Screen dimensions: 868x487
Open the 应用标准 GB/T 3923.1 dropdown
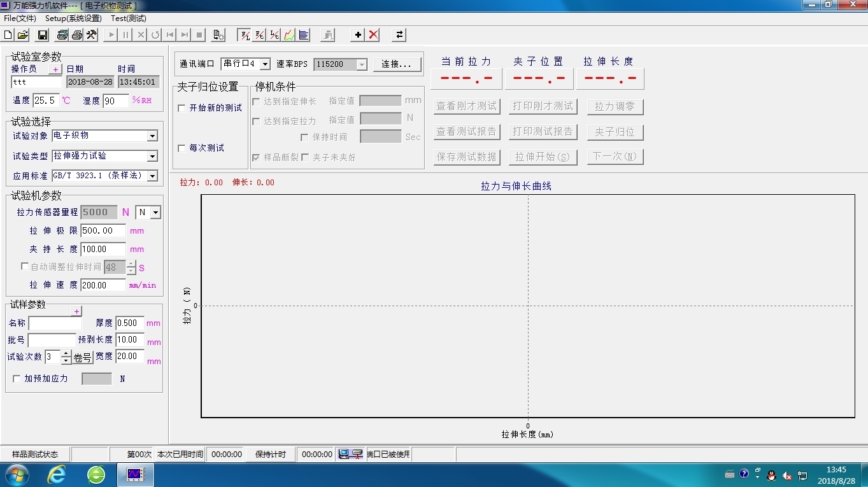click(x=152, y=176)
